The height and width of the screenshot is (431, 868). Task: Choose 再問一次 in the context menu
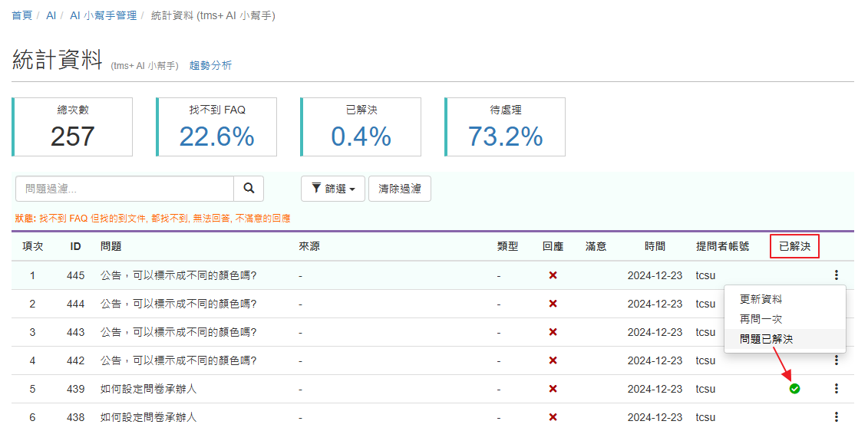tap(761, 319)
